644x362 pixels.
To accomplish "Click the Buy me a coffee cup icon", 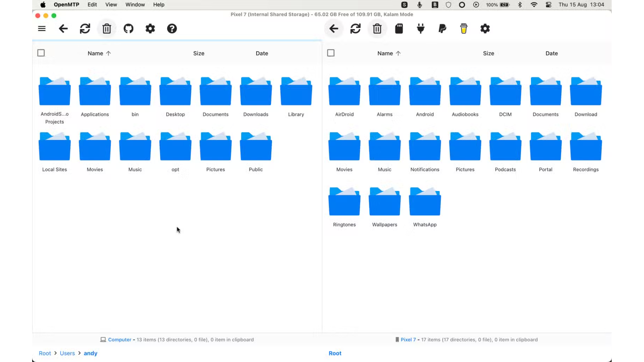I will (x=464, y=29).
